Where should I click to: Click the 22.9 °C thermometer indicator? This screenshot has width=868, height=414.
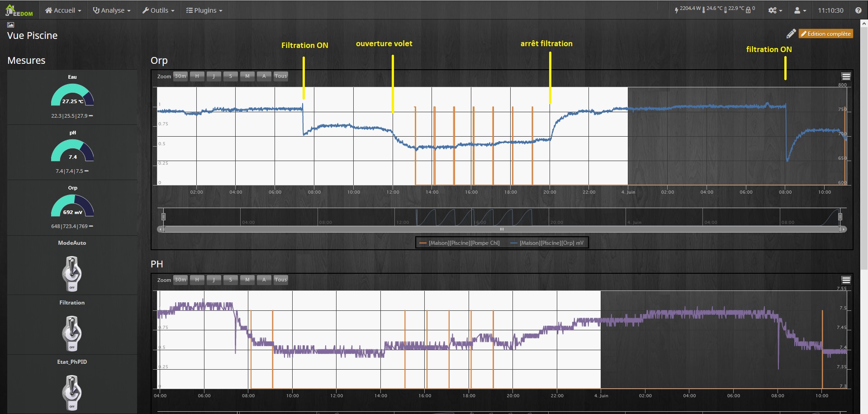coord(734,9)
